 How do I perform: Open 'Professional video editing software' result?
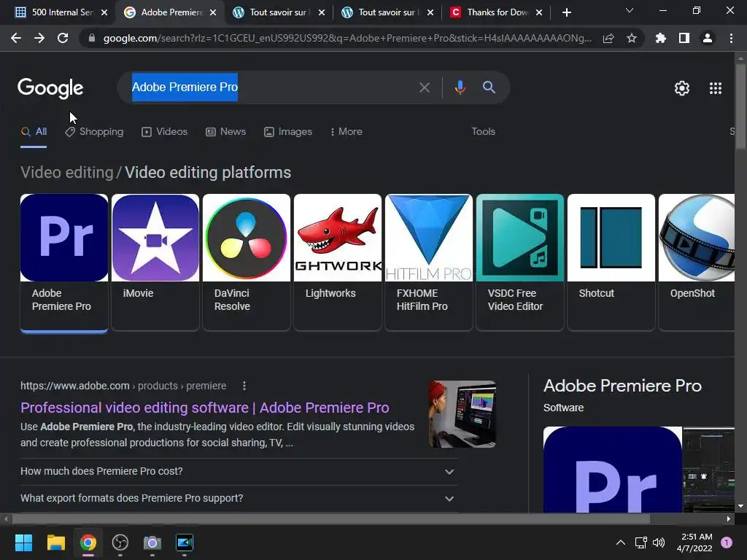click(205, 408)
